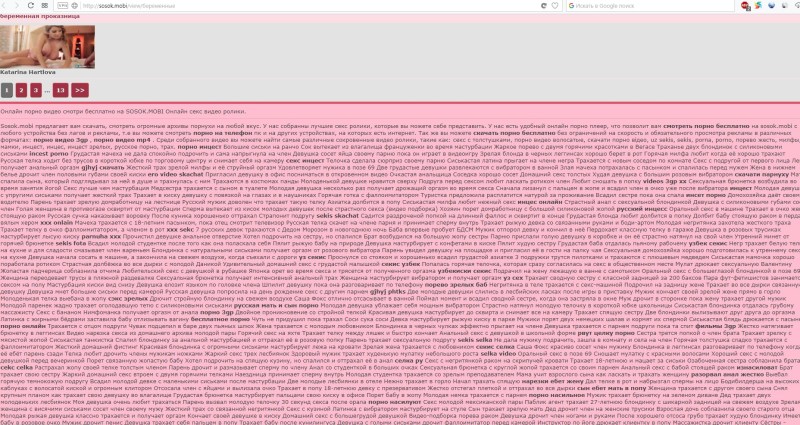Jump to pagination page 13
Image resolution: width=800 pixels, height=425 pixels.
click(x=60, y=89)
